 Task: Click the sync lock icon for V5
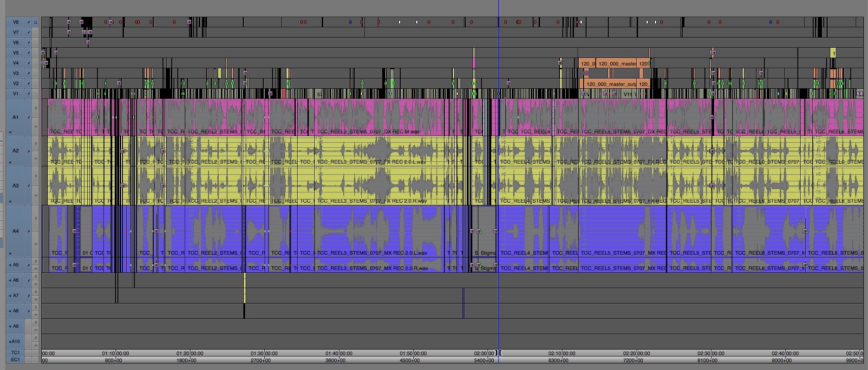click(29, 53)
